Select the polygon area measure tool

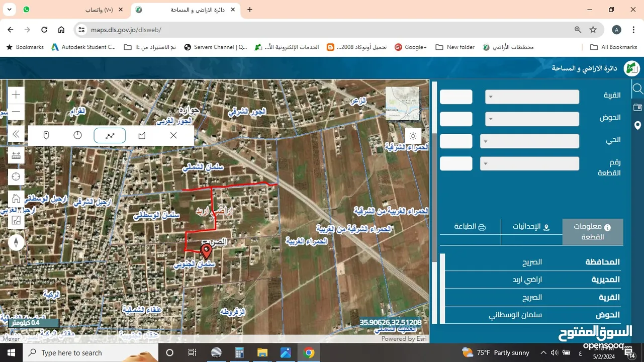tap(142, 136)
